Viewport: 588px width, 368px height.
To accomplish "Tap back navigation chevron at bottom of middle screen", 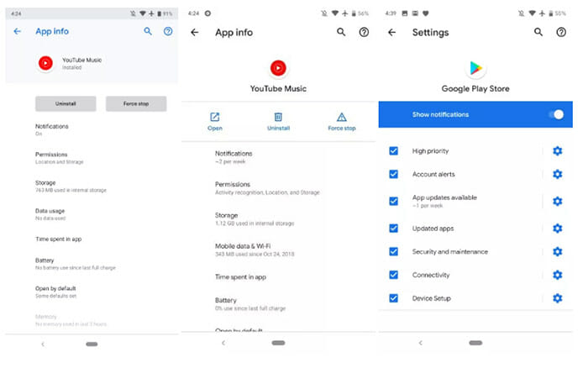I will 223,343.
